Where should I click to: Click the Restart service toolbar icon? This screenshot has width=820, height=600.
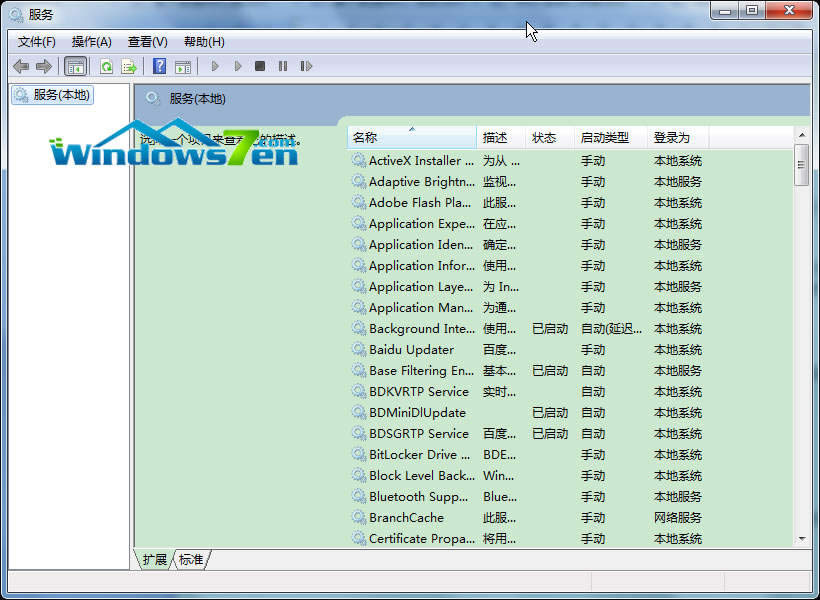(306, 66)
